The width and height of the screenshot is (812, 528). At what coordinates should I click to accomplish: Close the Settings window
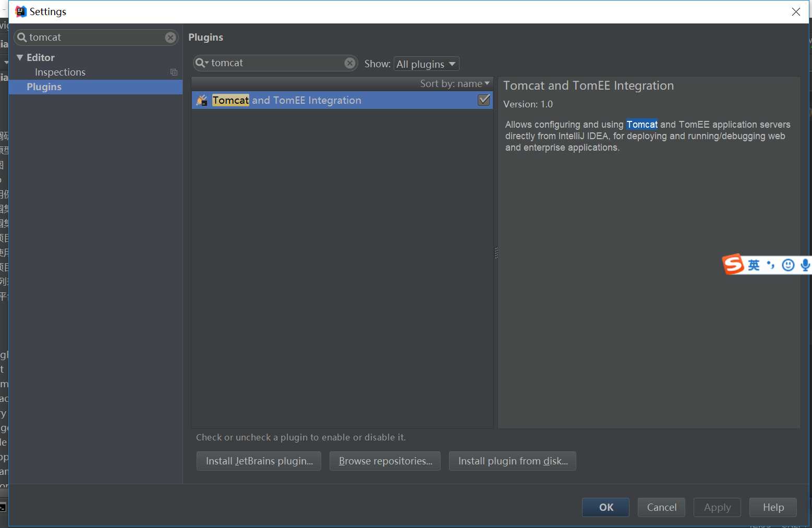(x=796, y=11)
